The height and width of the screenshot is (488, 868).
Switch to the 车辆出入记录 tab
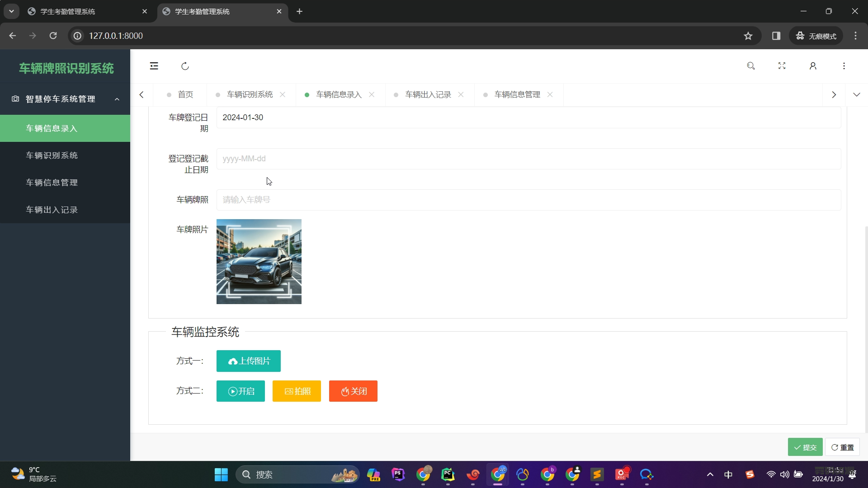(427, 94)
